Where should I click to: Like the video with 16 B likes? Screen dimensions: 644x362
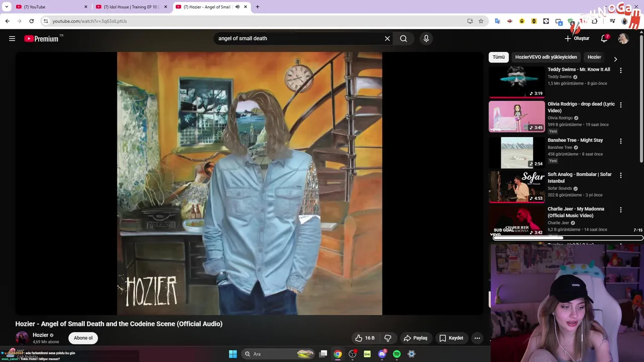[365, 338]
